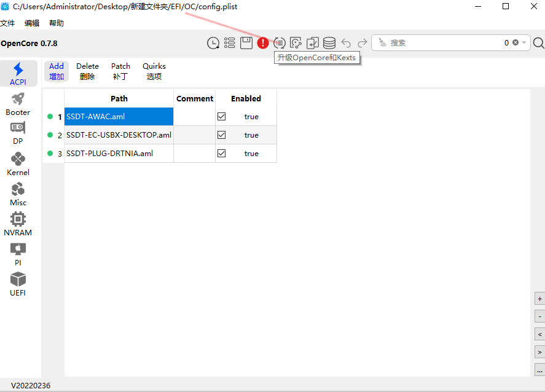Click the Comment cell of SSDT-AWAC.aml

click(195, 116)
